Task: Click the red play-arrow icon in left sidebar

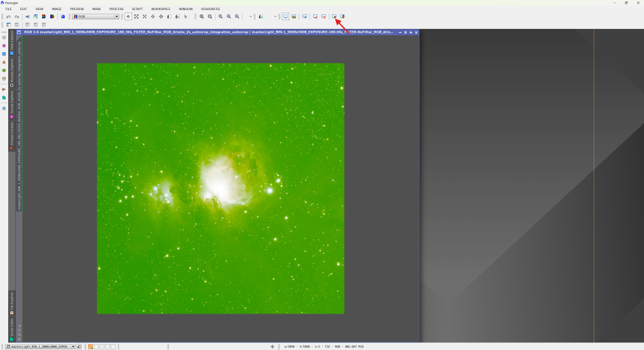Action: pos(4,89)
